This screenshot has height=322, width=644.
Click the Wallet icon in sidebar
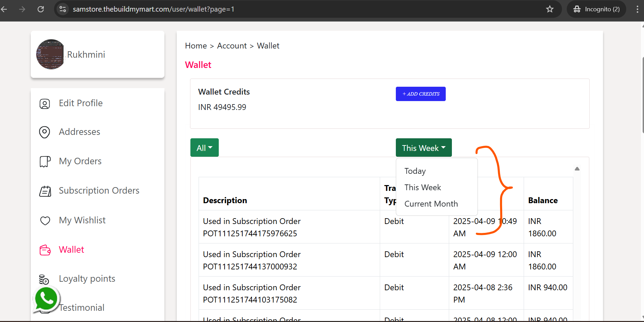[x=45, y=250]
